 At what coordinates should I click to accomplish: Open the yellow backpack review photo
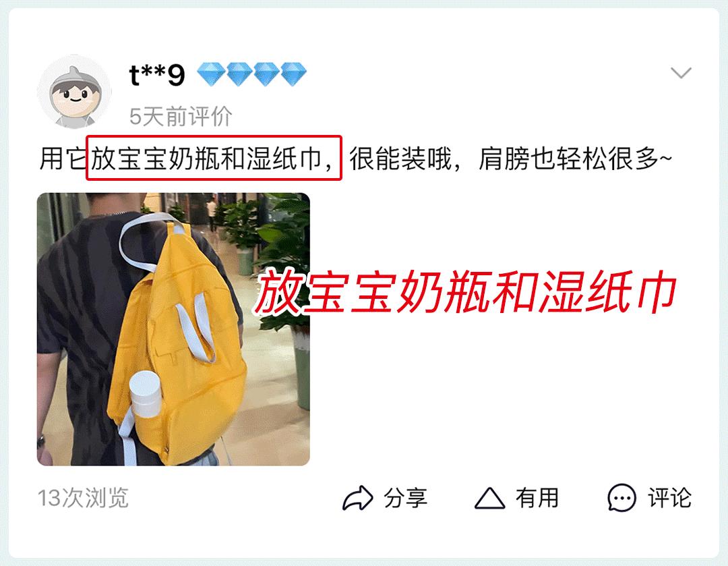[173, 329]
